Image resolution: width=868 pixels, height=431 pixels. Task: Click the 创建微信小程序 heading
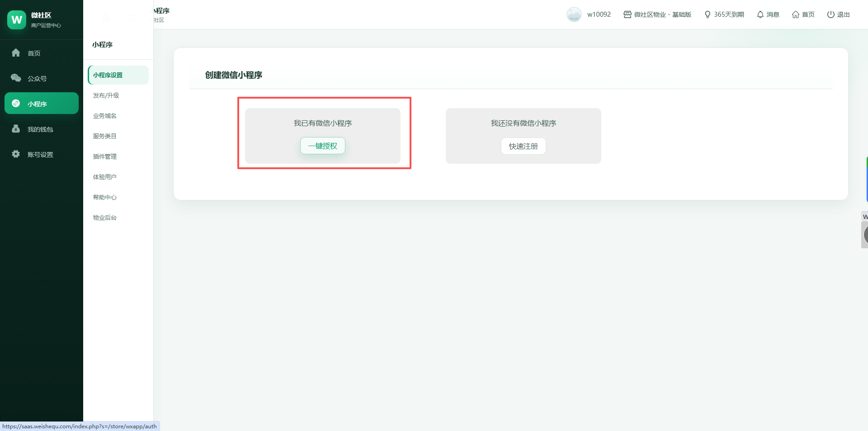tap(234, 75)
